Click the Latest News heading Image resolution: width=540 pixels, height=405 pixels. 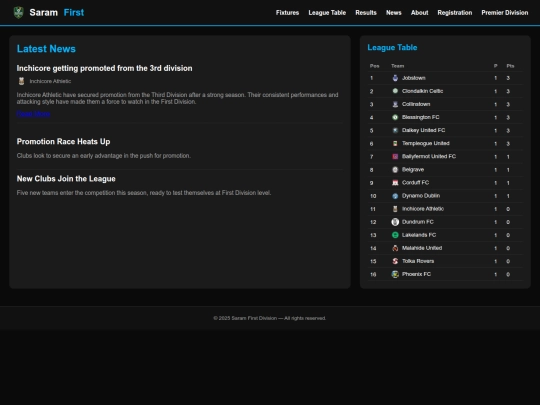coord(46,49)
